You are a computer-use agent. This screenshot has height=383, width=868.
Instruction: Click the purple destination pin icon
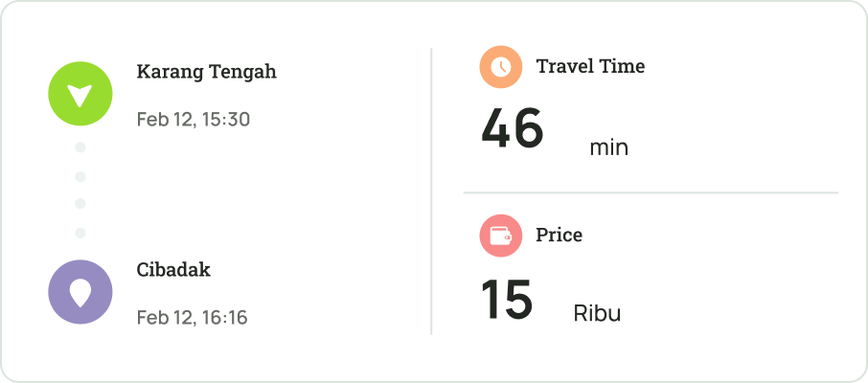pyautogui.click(x=80, y=291)
